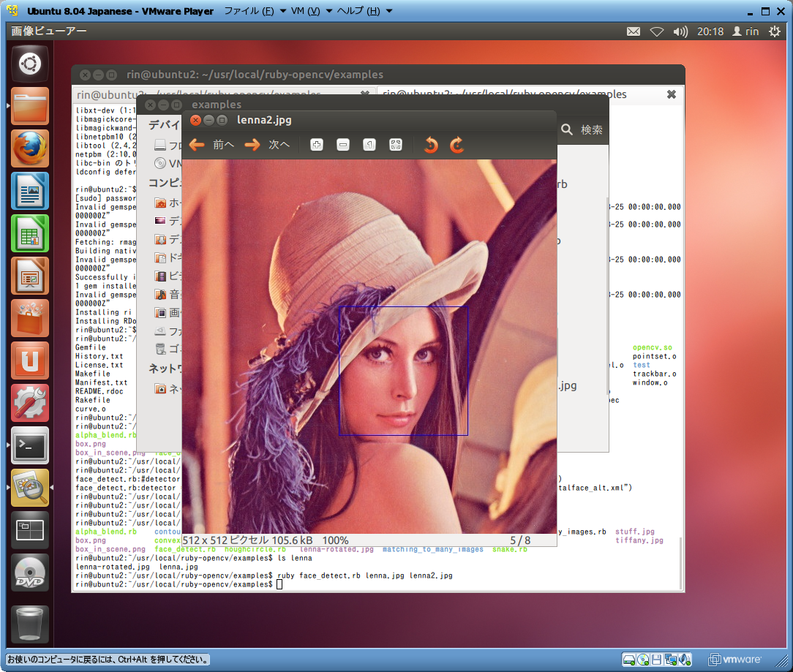This screenshot has width=793, height=672.
Task: Click the VMware sound card status icon
Action: coord(685,660)
